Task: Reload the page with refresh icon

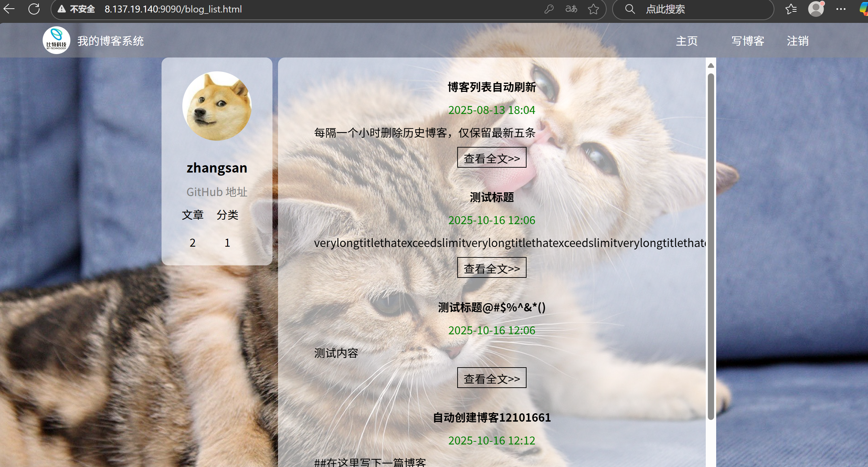Action: click(x=34, y=9)
